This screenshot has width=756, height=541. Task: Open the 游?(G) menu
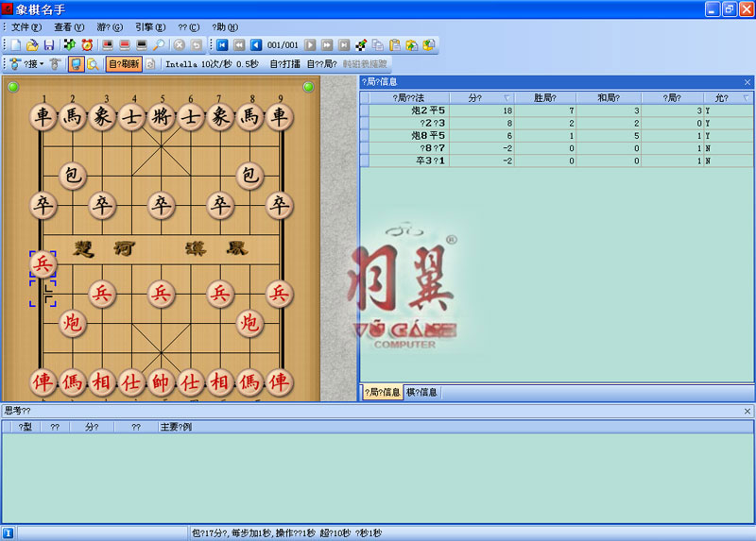[110, 27]
